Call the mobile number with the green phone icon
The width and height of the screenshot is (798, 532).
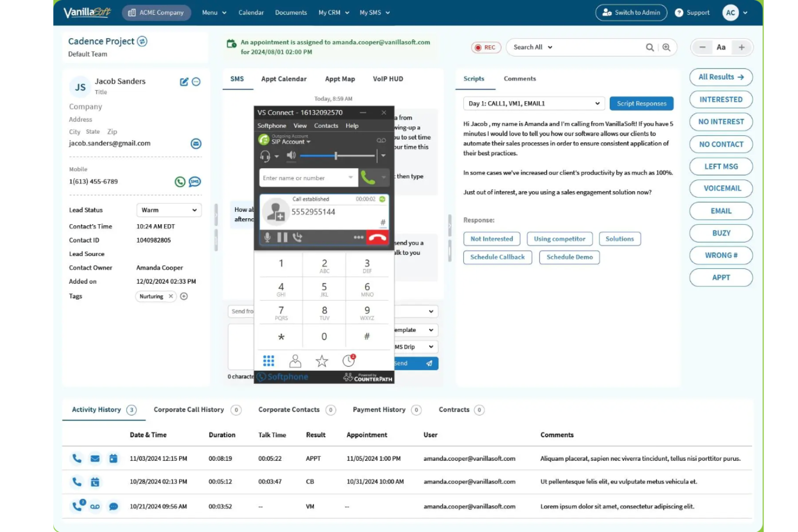180,182
